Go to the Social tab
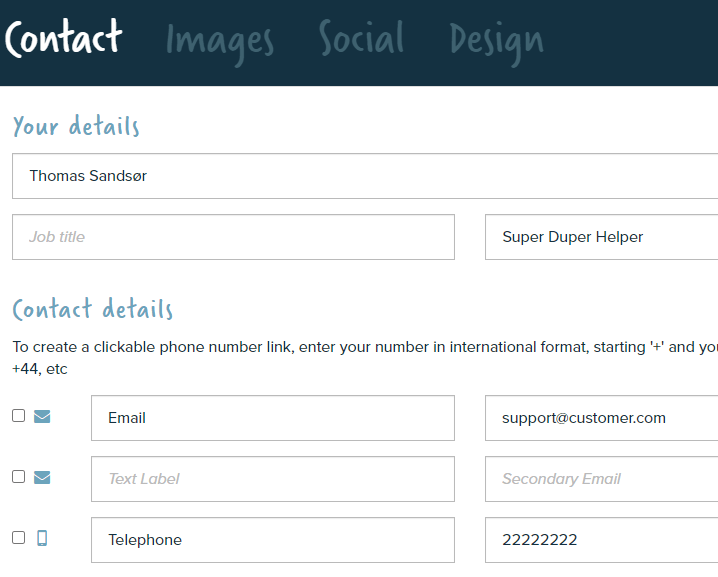718x577 pixels. click(x=361, y=39)
